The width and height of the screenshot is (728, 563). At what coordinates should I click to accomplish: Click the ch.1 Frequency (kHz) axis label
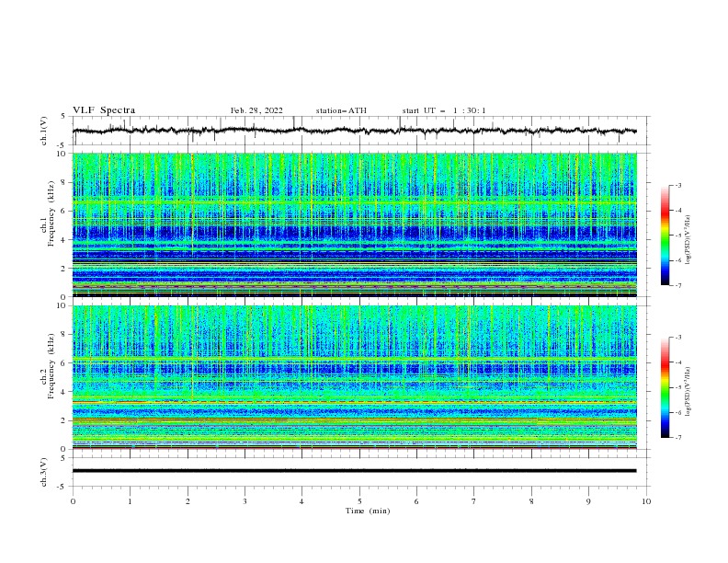pyautogui.click(x=48, y=214)
